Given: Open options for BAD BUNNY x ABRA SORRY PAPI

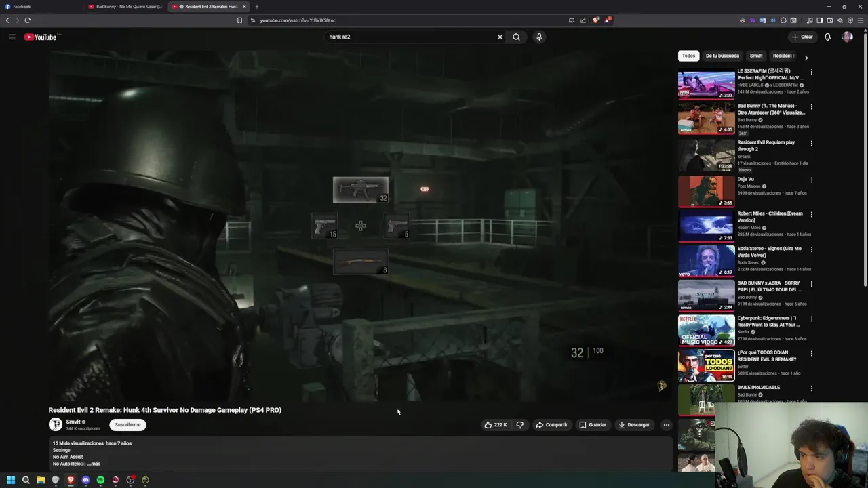Looking at the screenshot, I should (x=811, y=283).
